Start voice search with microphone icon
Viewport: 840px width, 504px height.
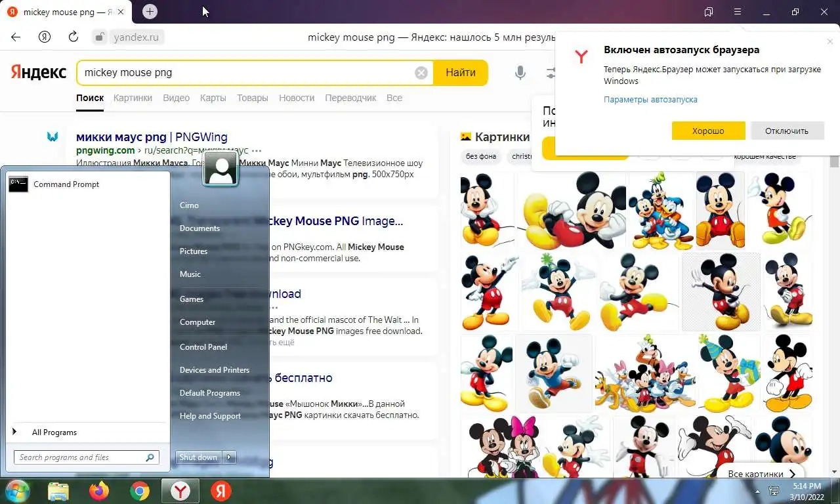click(520, 72)
